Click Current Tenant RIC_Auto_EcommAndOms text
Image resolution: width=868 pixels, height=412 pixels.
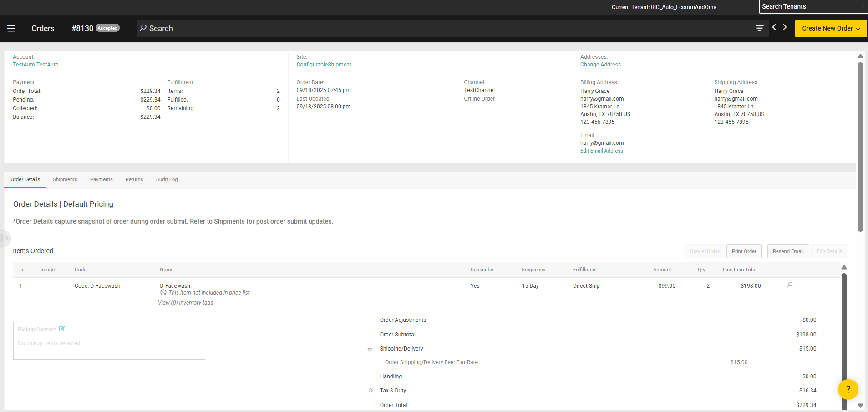664,7
